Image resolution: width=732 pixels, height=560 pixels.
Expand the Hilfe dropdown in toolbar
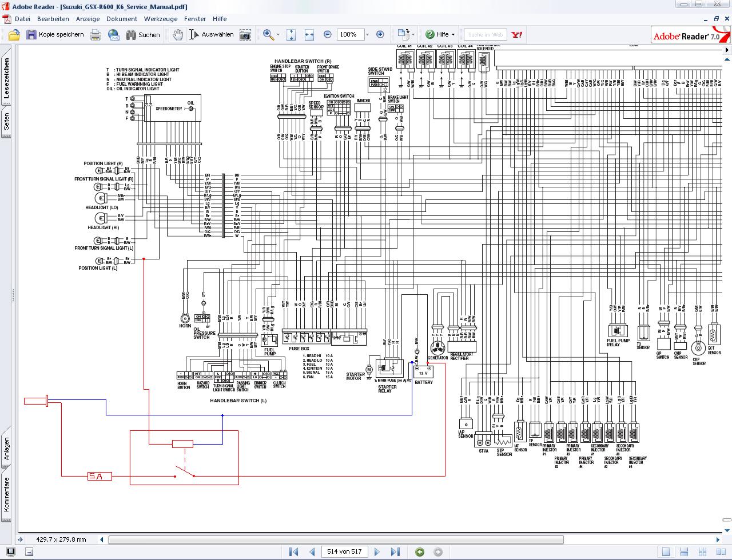point(453,35)
